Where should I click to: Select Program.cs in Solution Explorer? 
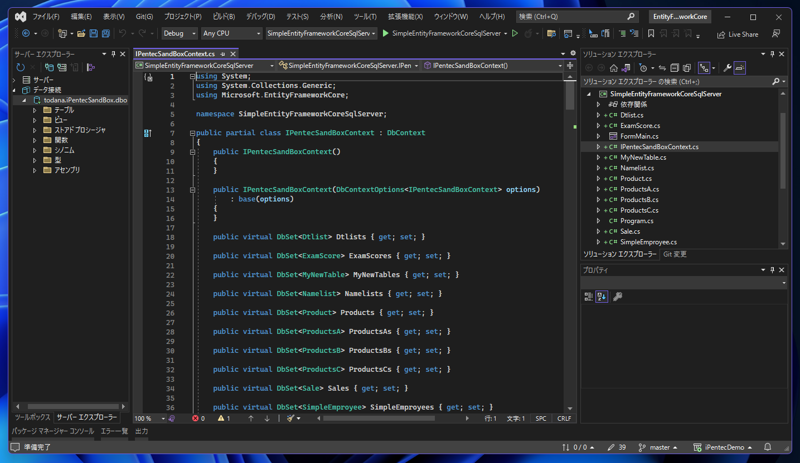(636, 221)
